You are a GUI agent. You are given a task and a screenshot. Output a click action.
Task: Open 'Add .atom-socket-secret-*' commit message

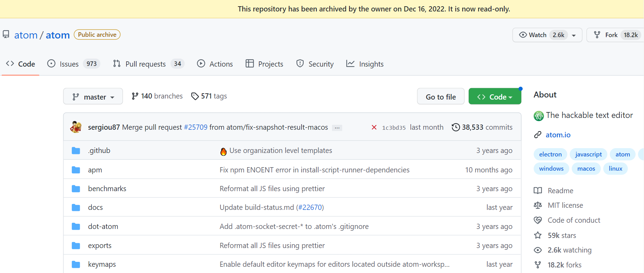point(294,227)
